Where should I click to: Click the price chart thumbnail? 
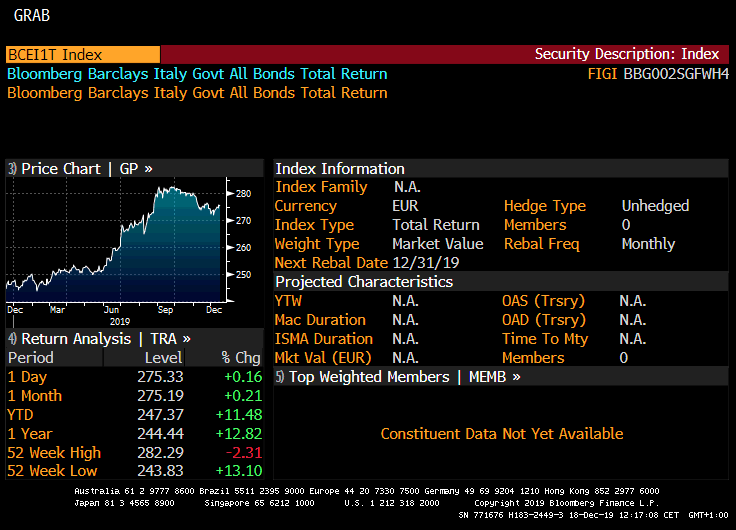[116, 240]
